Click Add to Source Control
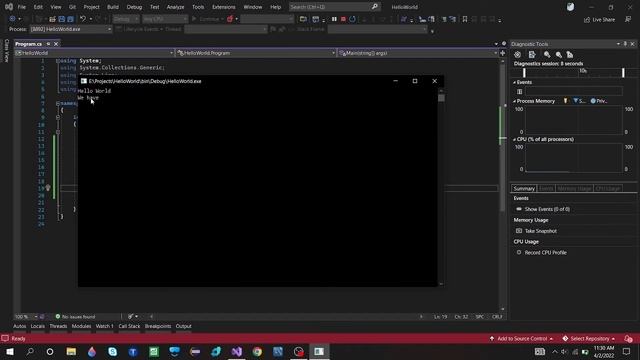This screenshot has width=640, height=360. coord(522,339)
